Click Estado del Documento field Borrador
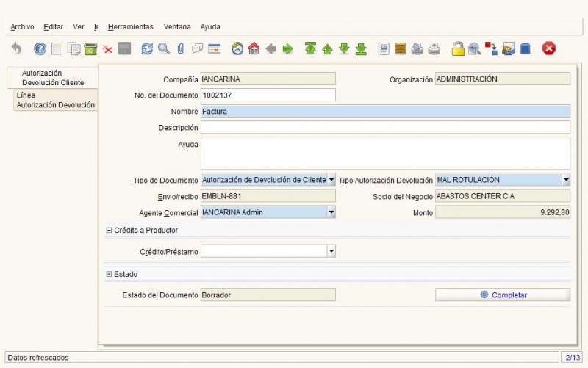Image resolution: width=588 pixels, height=368 pixels. (x=268, y=295)
